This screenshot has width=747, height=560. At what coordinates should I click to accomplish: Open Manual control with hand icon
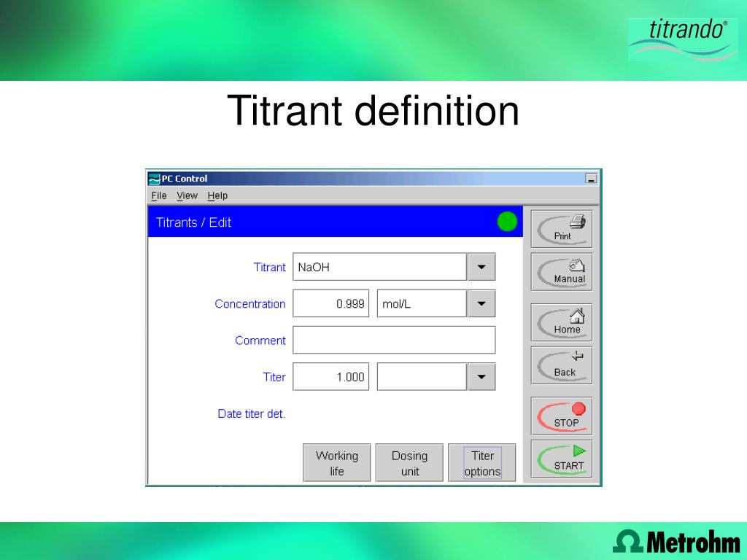point(562,272)
